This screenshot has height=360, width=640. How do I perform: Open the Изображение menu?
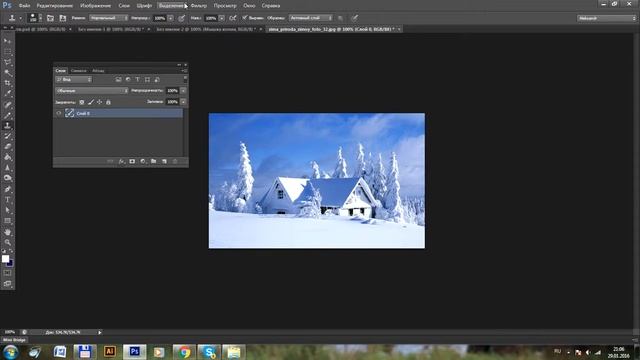tap(96, 6)
